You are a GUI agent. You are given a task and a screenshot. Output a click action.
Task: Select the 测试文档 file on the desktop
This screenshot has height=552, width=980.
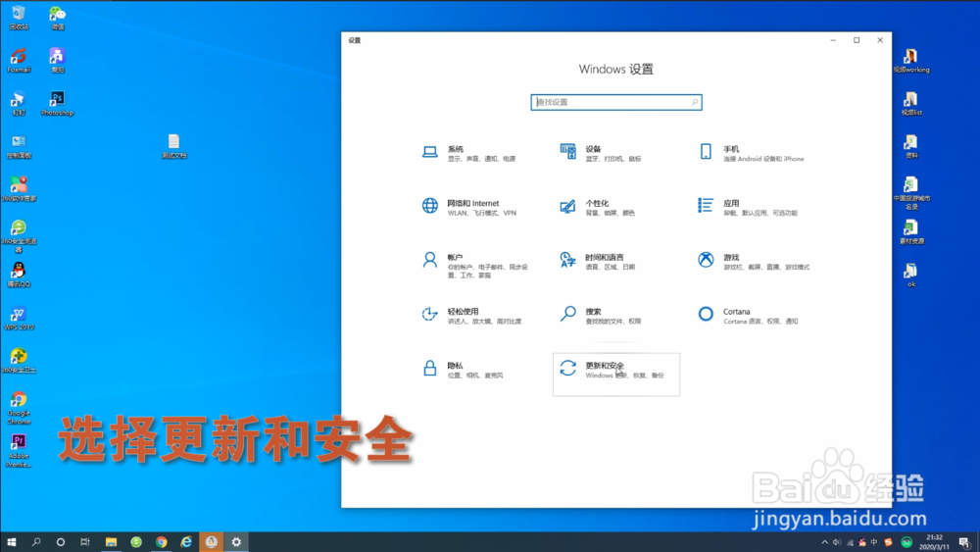click(x=173, y=146)
